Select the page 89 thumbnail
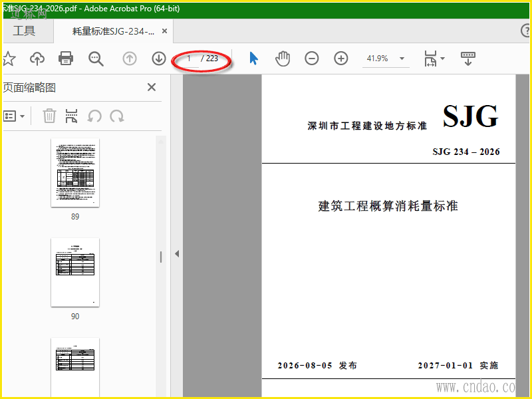Image resolution: width=532 pixels, height=399 pixels. click(x=75, y=172)
